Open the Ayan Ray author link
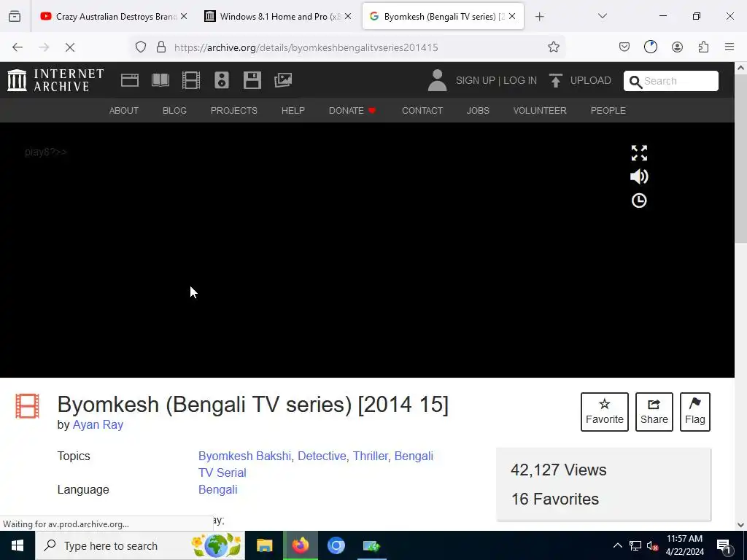The image size is (747, 560). [x=98, y=424]
